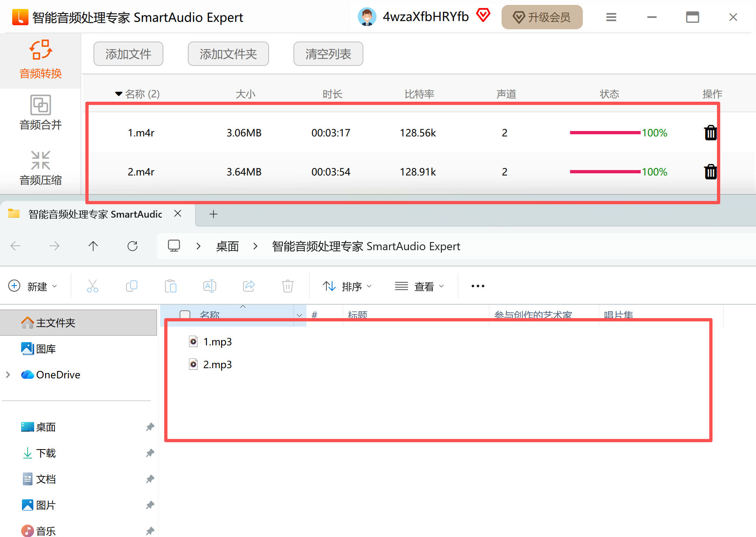756x537 pixels.
Task: Click the Delete trash icon in Explorer toolbar
Action: point(288,286)
